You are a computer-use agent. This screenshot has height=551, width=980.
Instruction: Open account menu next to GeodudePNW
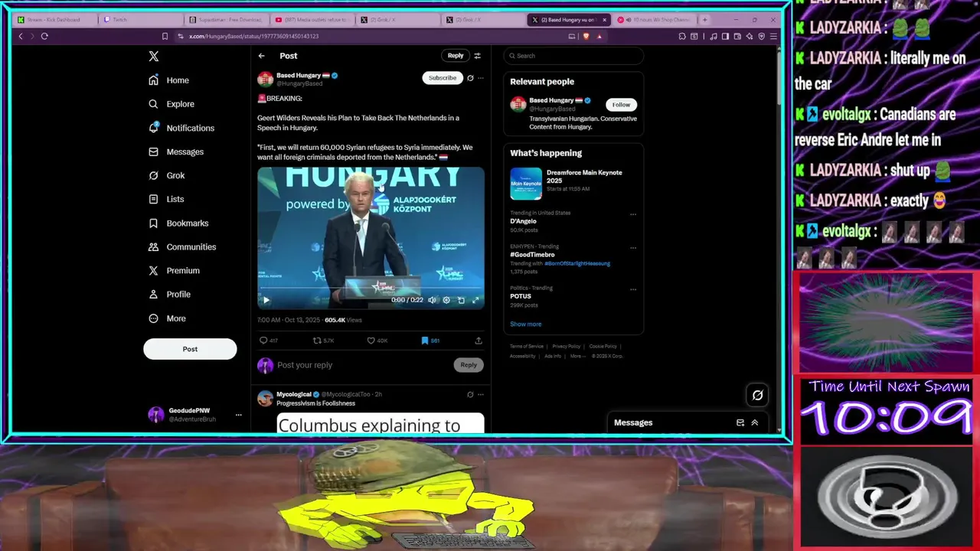point(238,415)
